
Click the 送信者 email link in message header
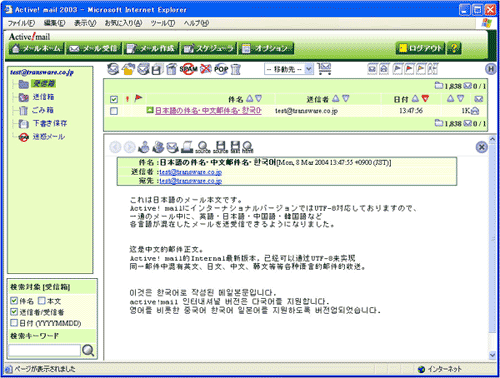tap(190, 172)
